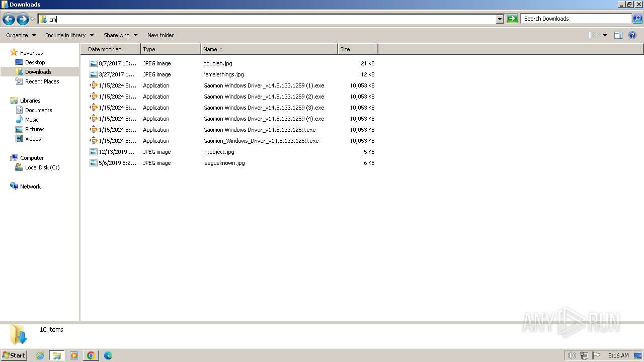The height and width of the screenshot is (362, 644).
Task: Open the Share with menu
Action: click(120, 35)
